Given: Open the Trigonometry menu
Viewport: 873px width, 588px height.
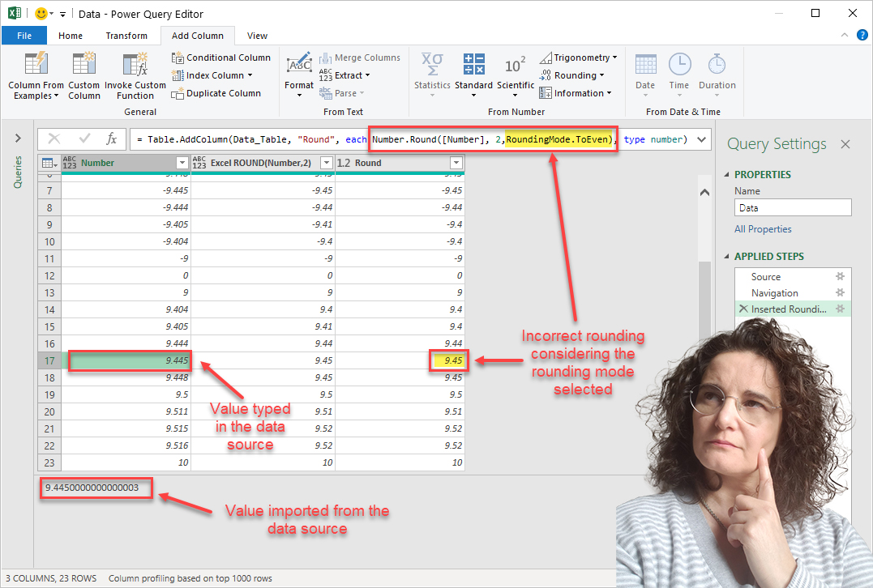Looking at the screenshot, I should point(579,58).
